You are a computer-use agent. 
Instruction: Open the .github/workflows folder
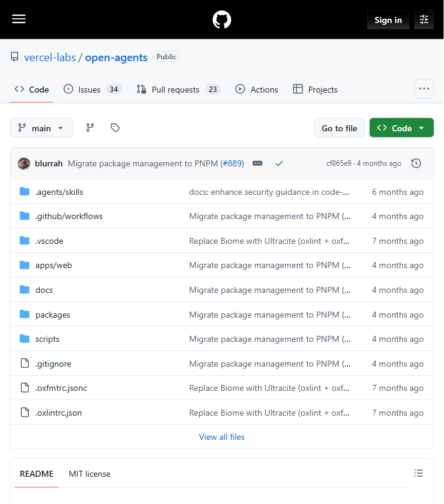[x=69, y=217]
